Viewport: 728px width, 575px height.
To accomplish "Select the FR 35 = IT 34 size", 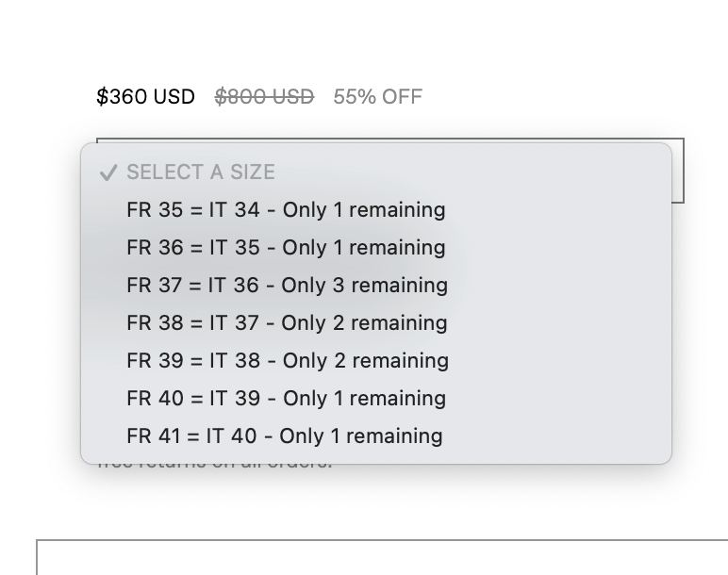I will pyautogui.click(x=286, y=209).
